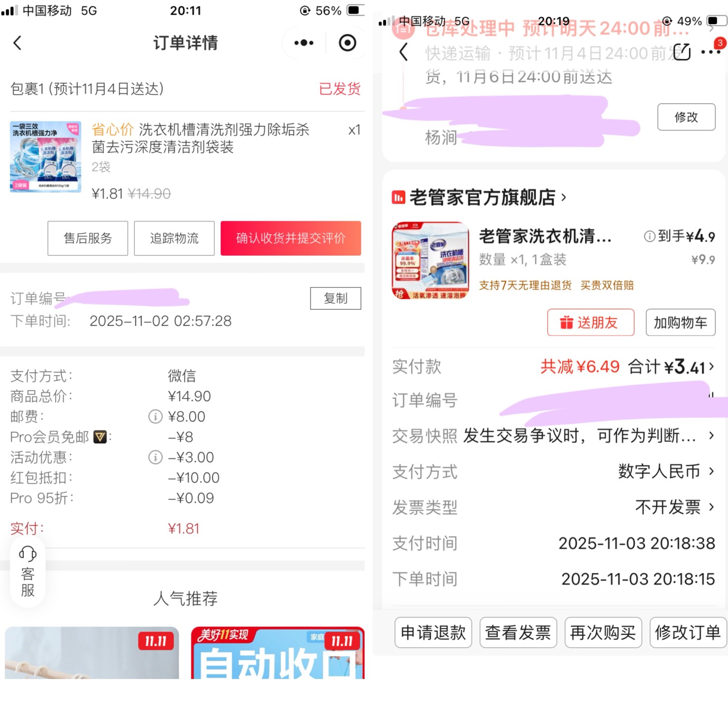Open the more menu with notification badge 3
The width and height of the screenshot is (728, 728).
[711, 51]
